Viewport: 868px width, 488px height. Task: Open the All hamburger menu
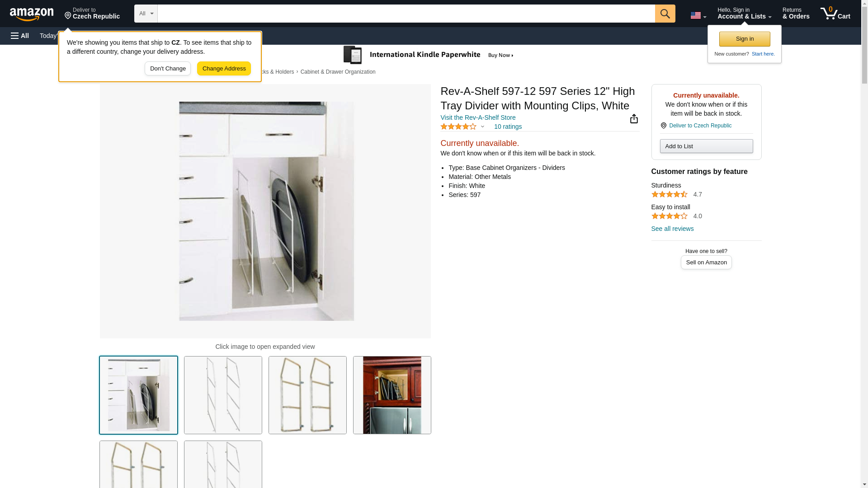coord(20,36)
